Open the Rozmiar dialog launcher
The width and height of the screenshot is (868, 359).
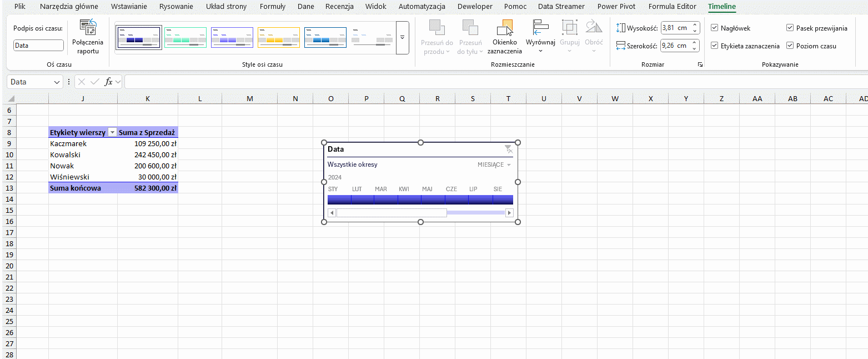pos(700,65)
